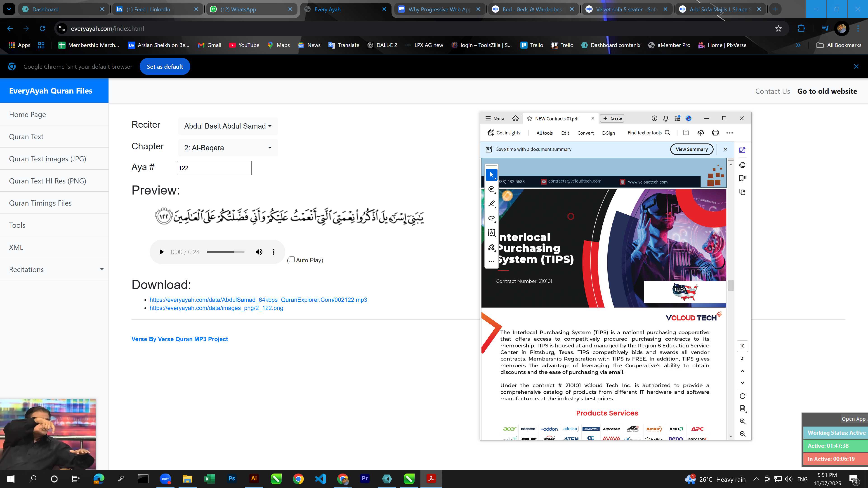Open the comments panel in Acrobat sidebar
This screenshot has height=488, width=868.
(742, 165)
